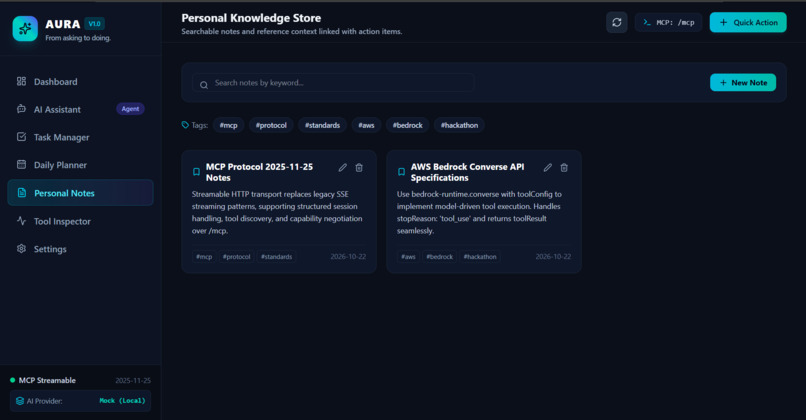Click the Quick Action button

click(748, 23)
